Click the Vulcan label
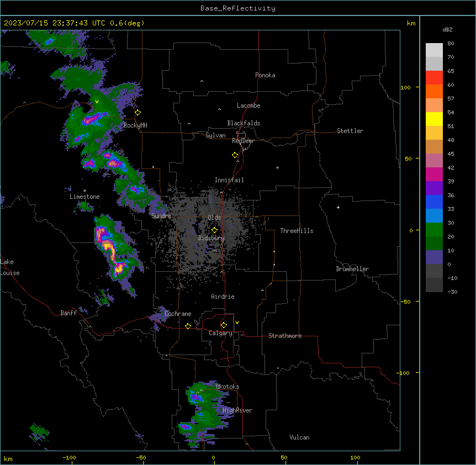Screen dimensions: 476x465 coord(300,437)
